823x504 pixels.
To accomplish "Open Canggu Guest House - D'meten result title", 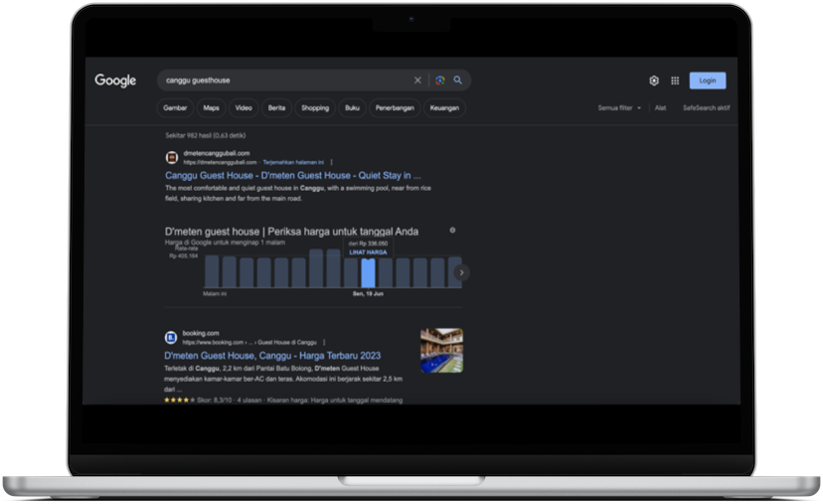I will 293,175.
